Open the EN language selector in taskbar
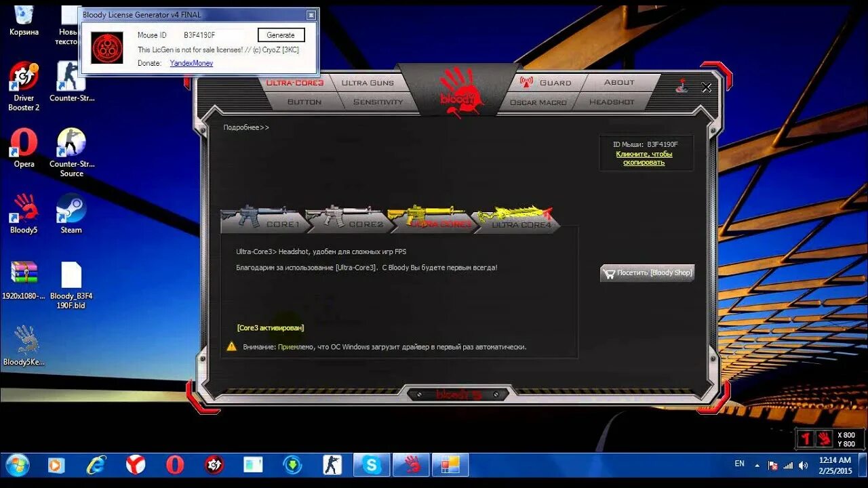868x488 pixels. pos(740,465)
